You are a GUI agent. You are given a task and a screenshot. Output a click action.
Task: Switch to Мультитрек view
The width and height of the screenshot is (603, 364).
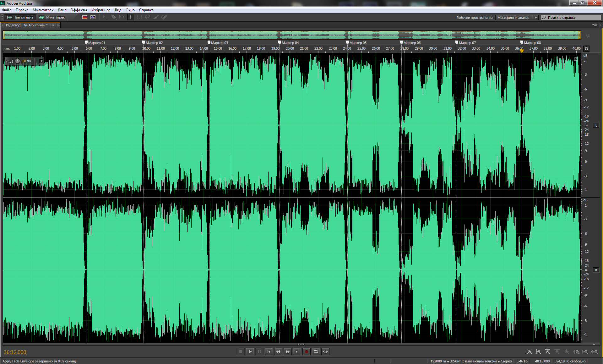(x=52, y=17)
